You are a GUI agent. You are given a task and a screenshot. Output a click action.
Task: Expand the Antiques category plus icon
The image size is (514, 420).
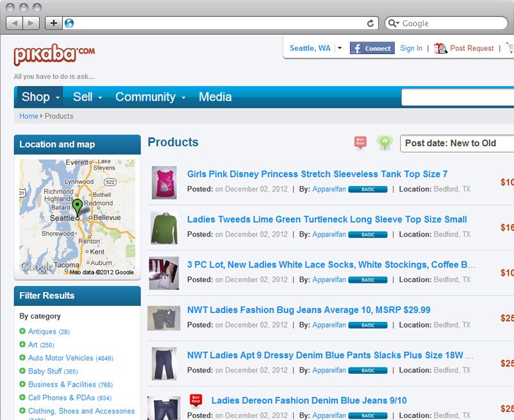coord(22,332)
